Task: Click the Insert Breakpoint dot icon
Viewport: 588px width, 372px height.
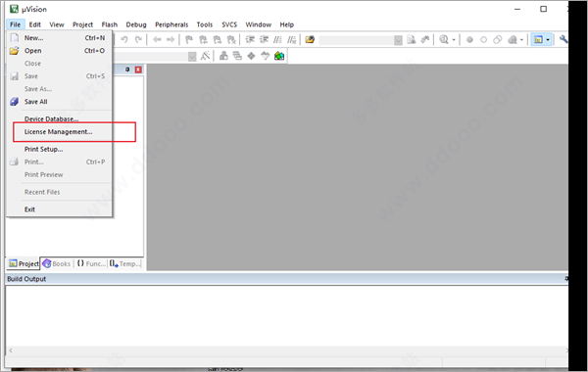Action: pyautogui.click(x=469, y=40)
